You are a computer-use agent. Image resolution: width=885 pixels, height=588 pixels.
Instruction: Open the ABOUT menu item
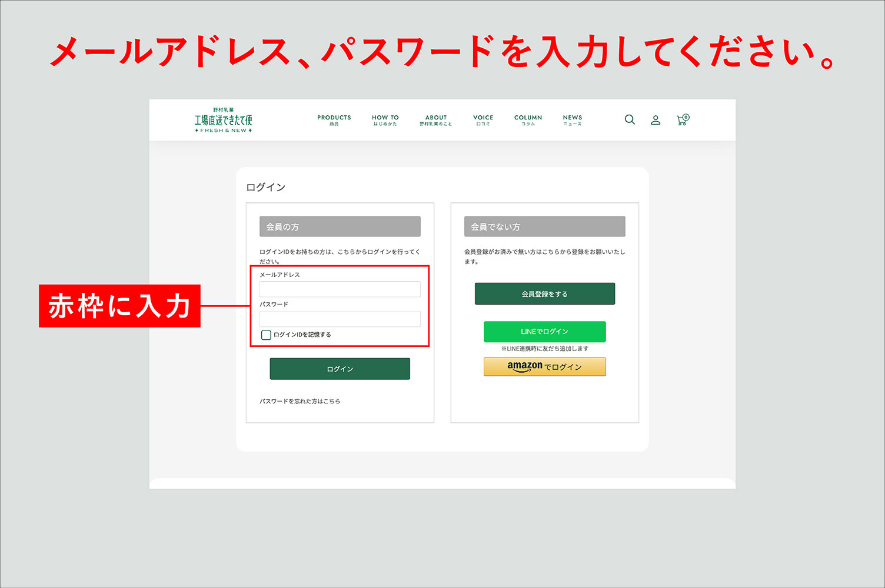(x=436, y=120)
